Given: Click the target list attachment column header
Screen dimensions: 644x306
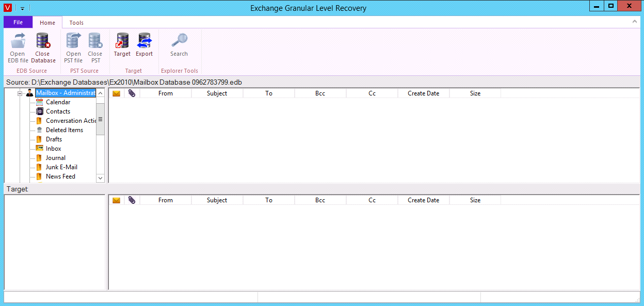Looking at the screenshot, I should click(x=132, y=200).
